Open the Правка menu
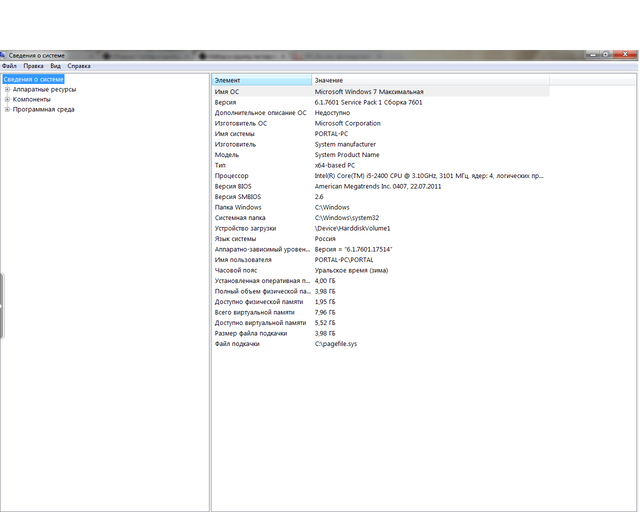Image resolution: width=640 pixels, height=512 pixels. [x=33, y=66]
